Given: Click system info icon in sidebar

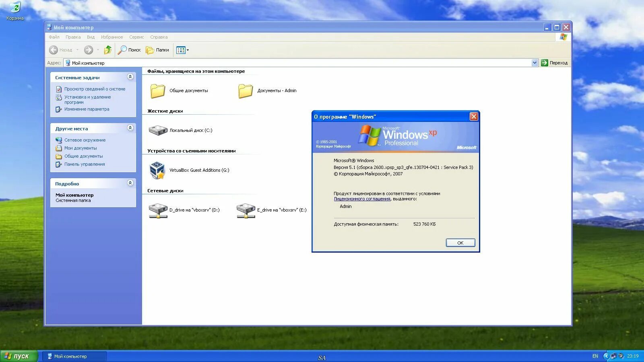Looking at the screenshot, I should pyautogui.click(x=59, y=89).
